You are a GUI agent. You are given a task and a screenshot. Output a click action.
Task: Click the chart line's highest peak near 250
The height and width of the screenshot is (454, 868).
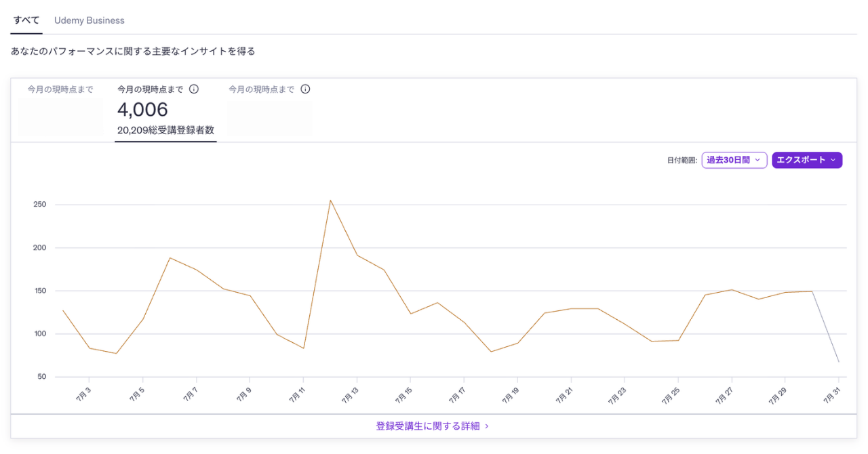click(330, 201)
